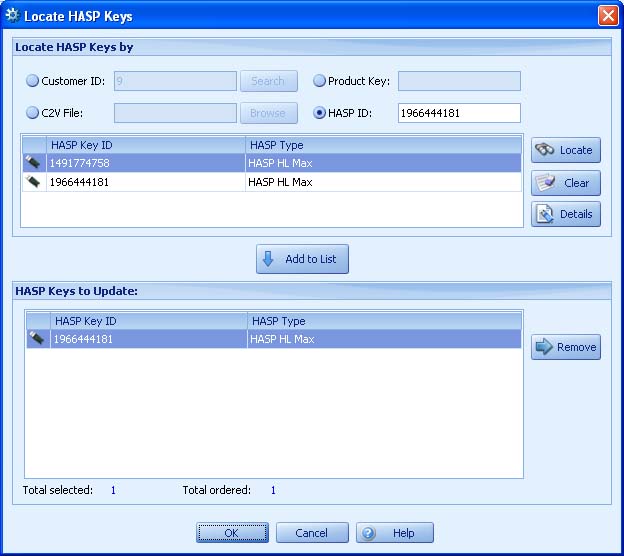Image resolution: width=624 pixels, height=556 pixels.
Task: Select the upper list row 1966444181
Action: 272,182
